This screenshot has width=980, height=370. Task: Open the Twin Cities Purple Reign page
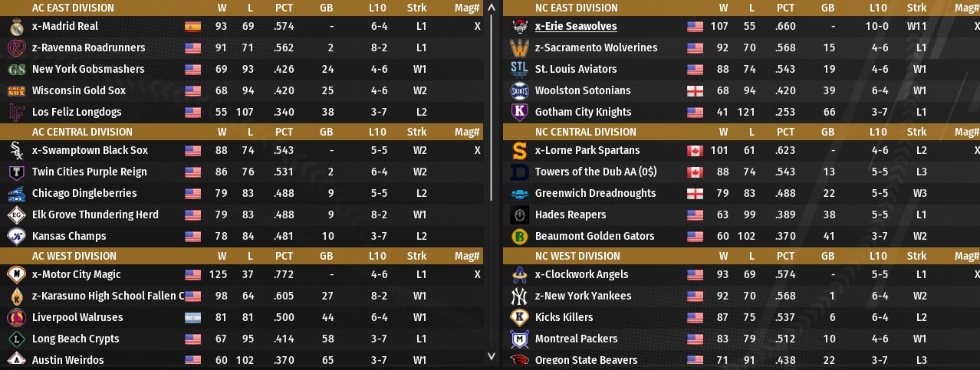point(89,172)
